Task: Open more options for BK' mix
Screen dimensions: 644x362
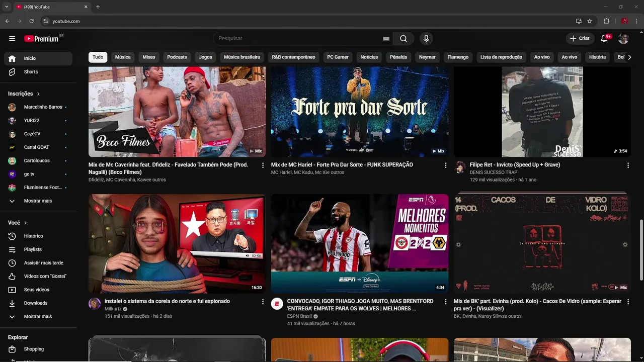Action: click(x=628, y=302)
